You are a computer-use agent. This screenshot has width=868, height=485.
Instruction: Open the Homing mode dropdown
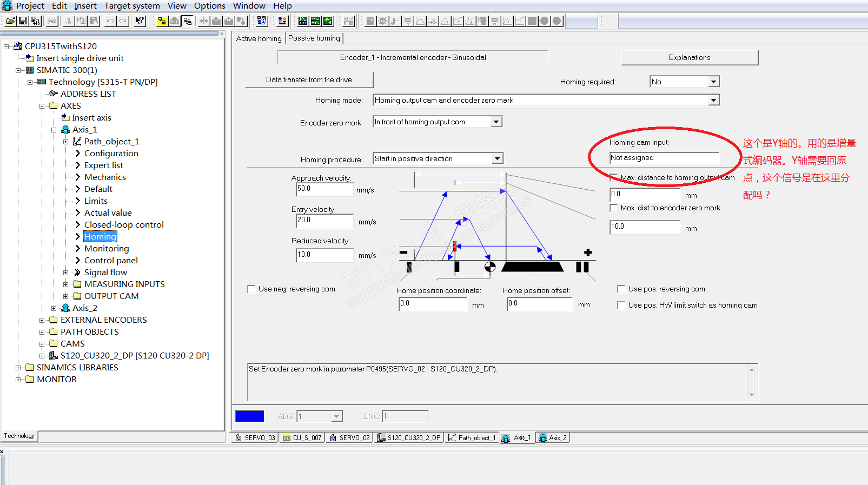(714, 100)
